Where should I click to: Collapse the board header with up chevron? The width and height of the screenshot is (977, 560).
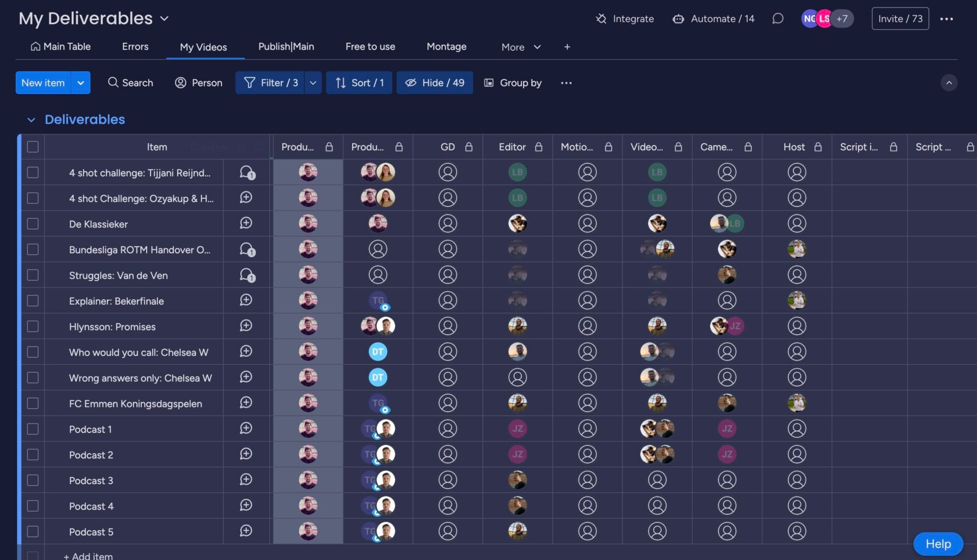point(949,83)
